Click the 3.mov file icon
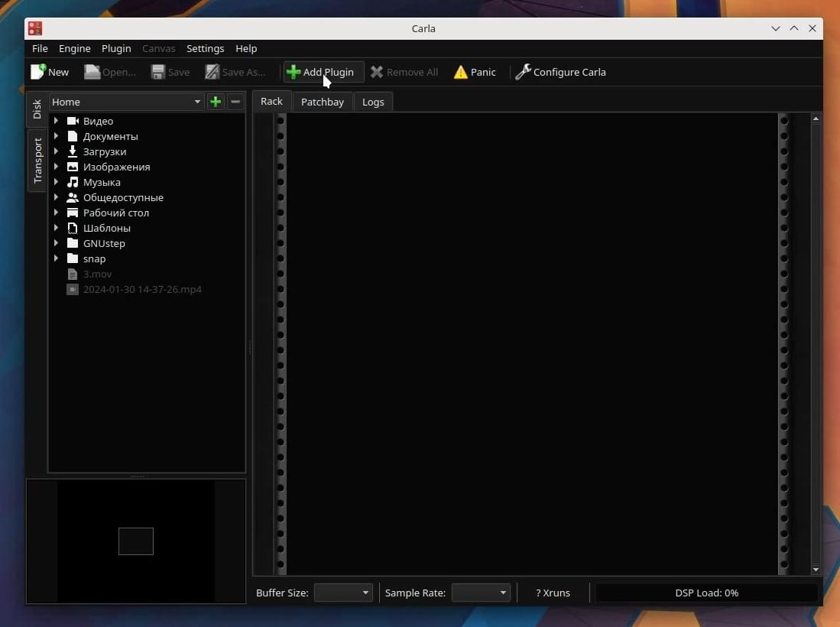840x627 pixels. [x=73, y=274]
